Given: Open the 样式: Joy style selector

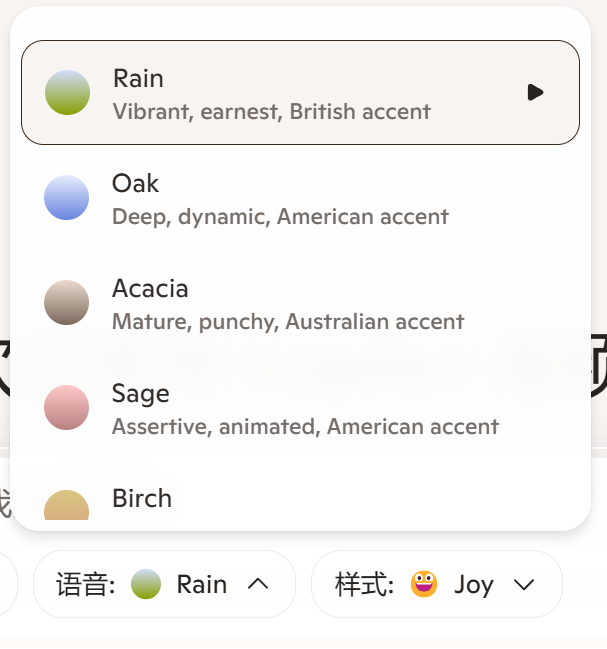Looking at the screenshot, I should (x=437, y=584).
